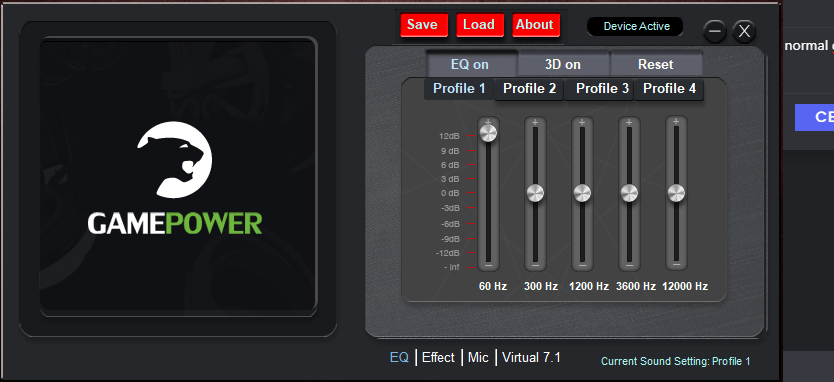The width and height of the screenshot is (834, 382).
Task: Open the Effect section
Action: coord(438,358)
